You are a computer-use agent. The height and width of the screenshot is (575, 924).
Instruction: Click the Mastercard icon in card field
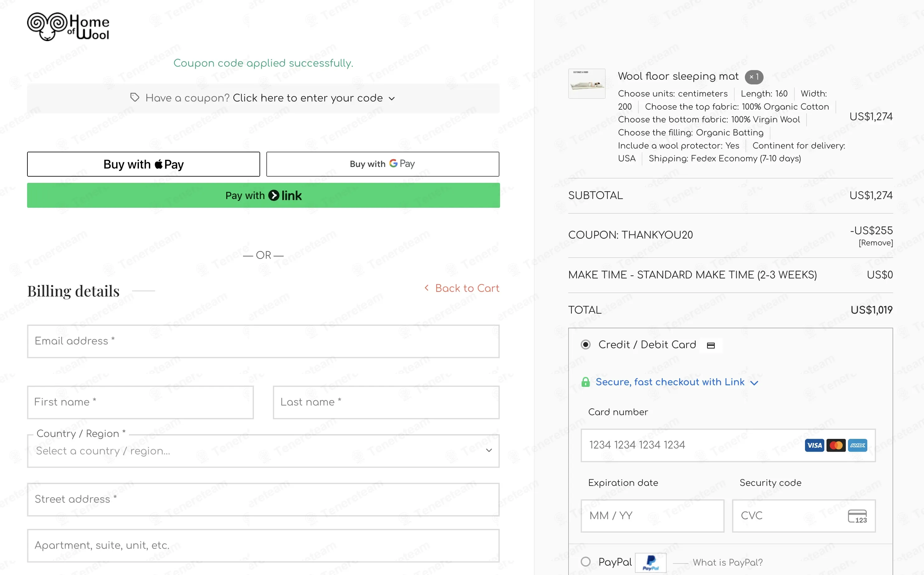tap(836, 445)
